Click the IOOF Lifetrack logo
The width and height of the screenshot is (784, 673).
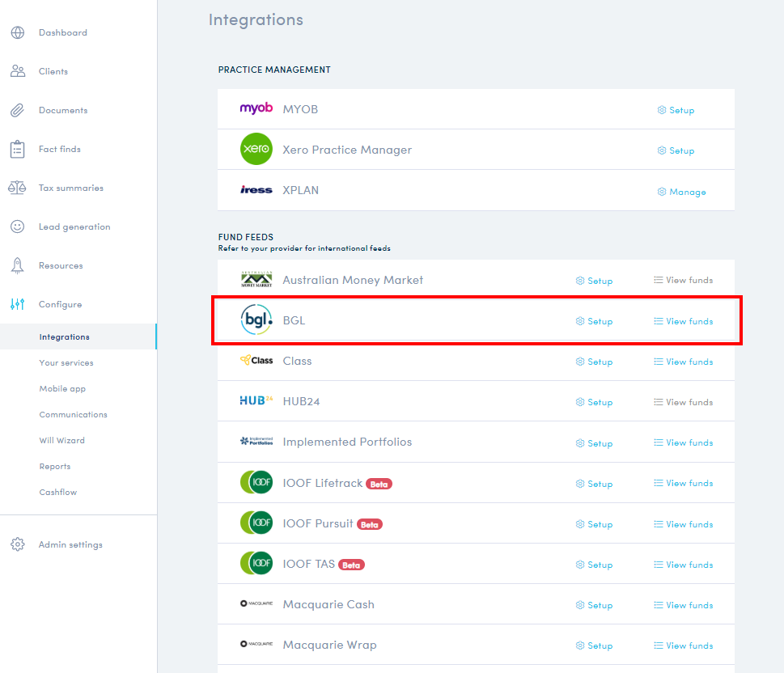coord(256,482)
